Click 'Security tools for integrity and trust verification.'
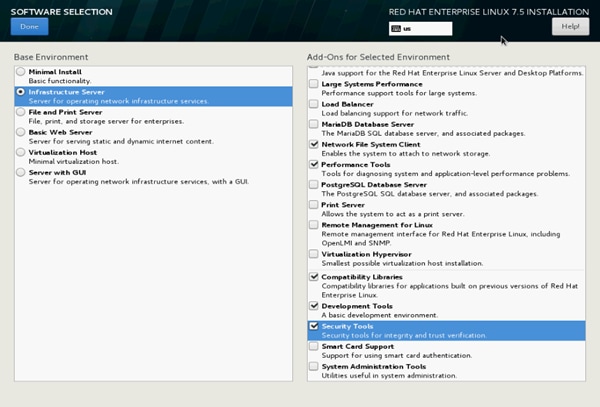600x407 pixels. [404, 335]
